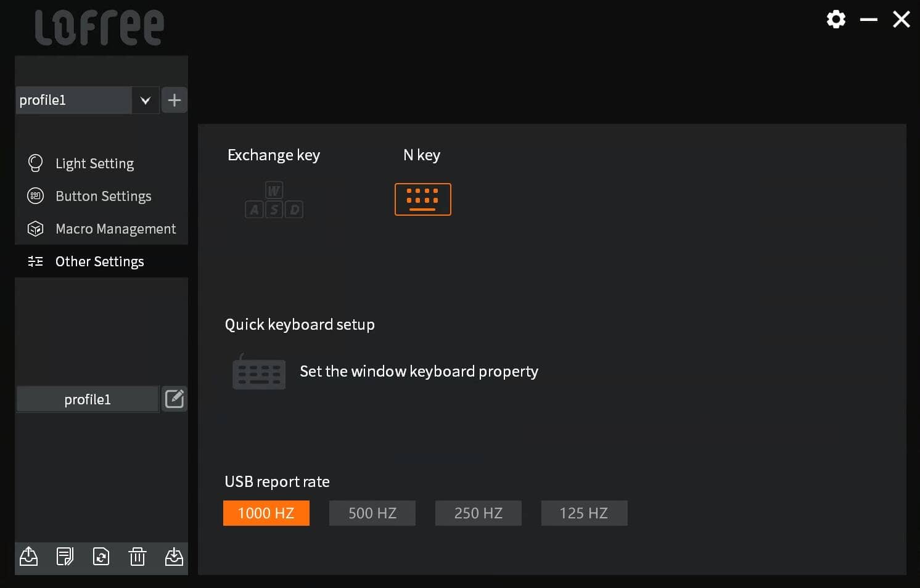920x588 pixels.
Task: Toggle the WASD Exchange key icon
Action: pyautogui.click(x=274, y=200)
